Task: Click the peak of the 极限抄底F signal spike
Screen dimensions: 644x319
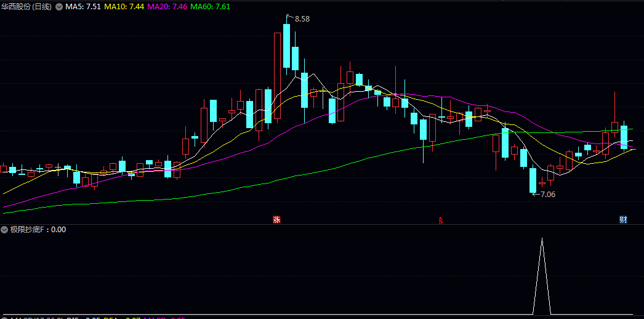Action: point(542,239)
